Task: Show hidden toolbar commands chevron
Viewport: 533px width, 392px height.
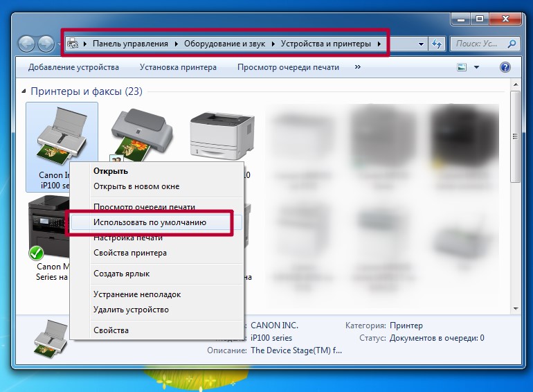Action: click(x=358, y=67)
